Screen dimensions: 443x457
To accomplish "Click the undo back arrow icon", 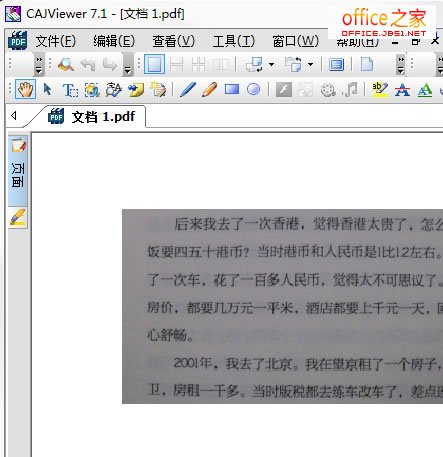I will pos(88,64).
